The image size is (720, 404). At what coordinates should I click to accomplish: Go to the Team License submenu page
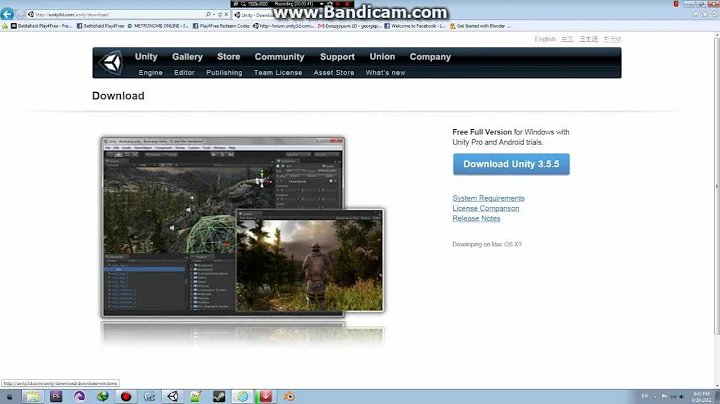point(278,73)
